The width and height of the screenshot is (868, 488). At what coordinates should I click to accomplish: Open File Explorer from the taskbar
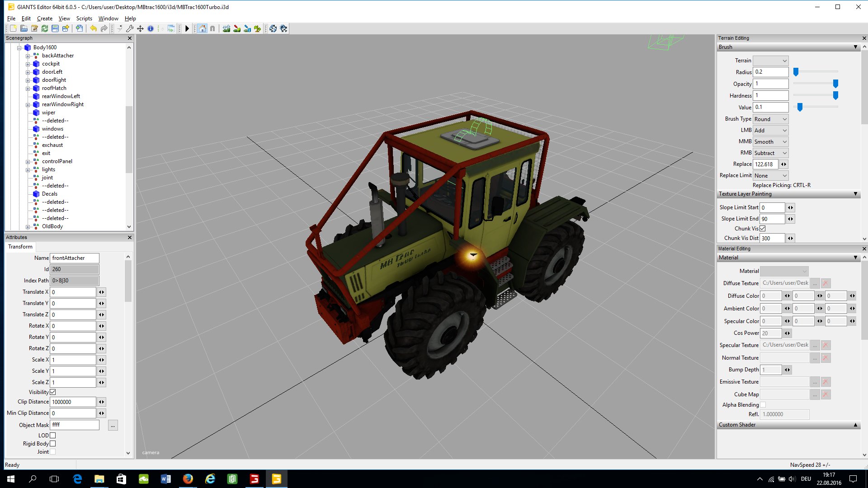click(x=99, y=479)
